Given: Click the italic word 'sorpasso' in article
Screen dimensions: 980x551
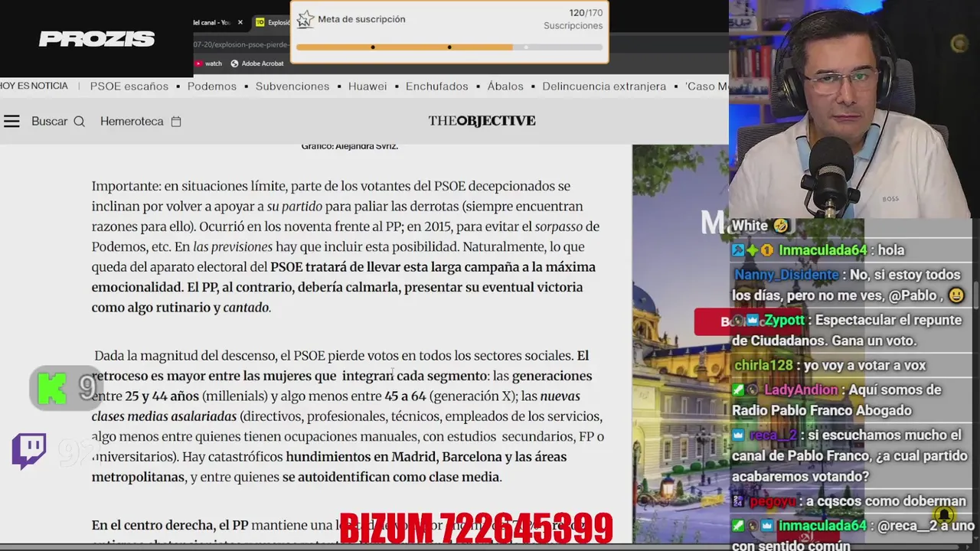Looking at the screenshot, I should coord(558,227).
